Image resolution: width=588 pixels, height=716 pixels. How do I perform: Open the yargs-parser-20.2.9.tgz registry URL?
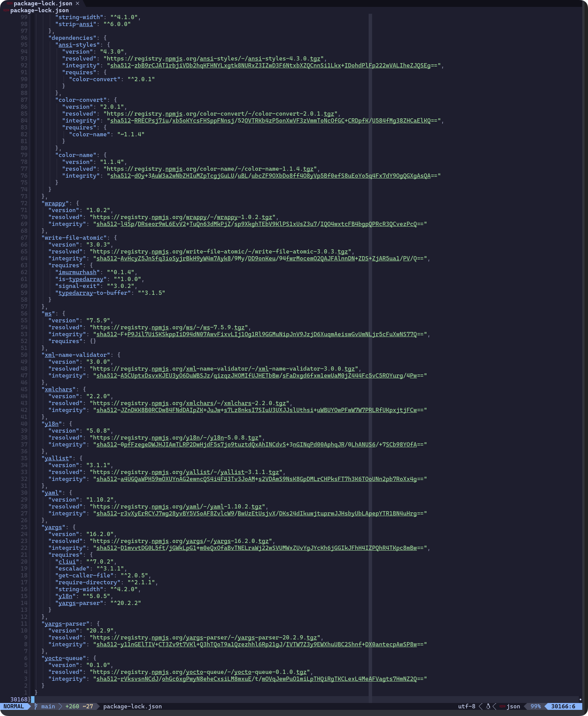pyautogui.click(x=205, y=638)
